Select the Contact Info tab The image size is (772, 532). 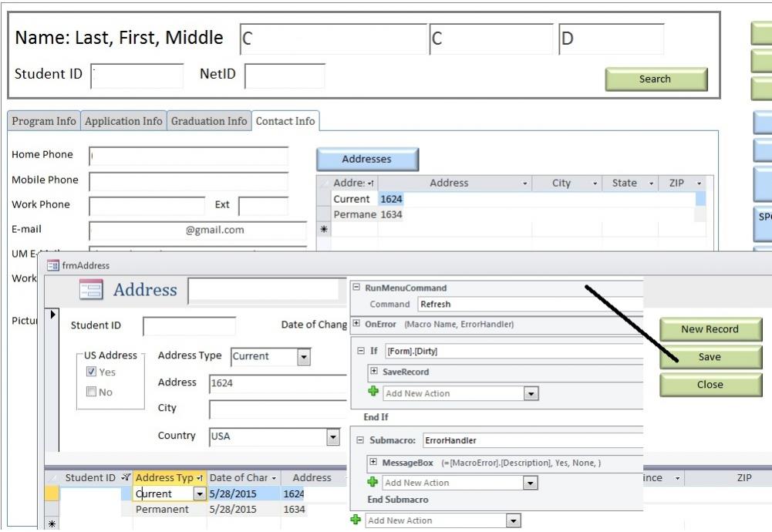285,121
